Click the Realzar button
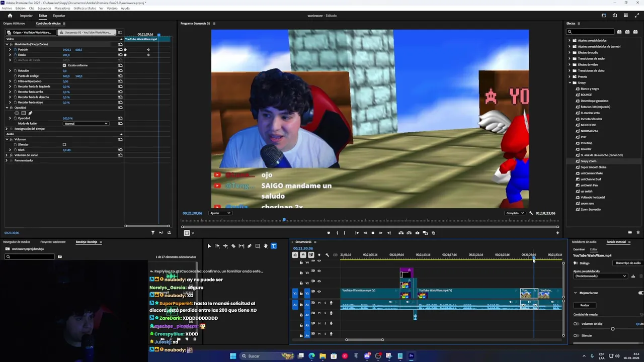This screenshot has width=644, height=362. (585, 305)
